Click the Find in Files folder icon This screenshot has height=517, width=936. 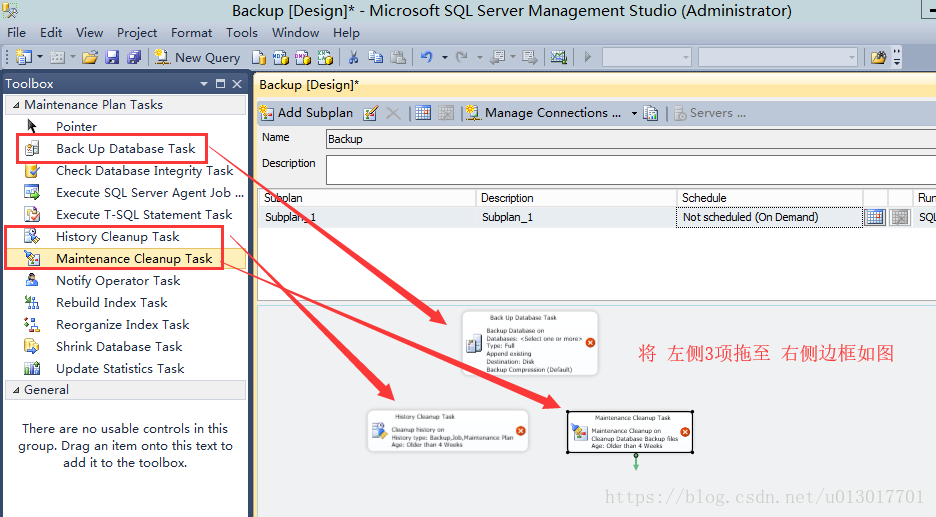coord(878,57)
